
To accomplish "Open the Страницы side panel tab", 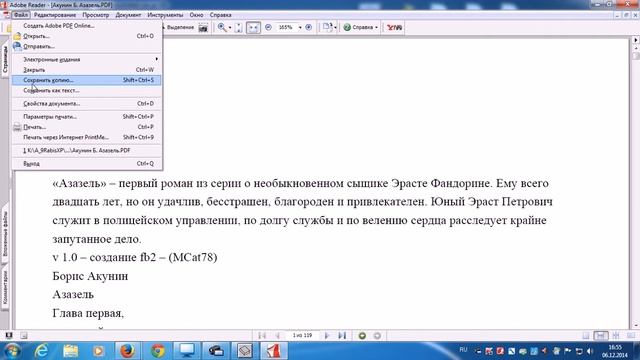I will coord(5,60).
